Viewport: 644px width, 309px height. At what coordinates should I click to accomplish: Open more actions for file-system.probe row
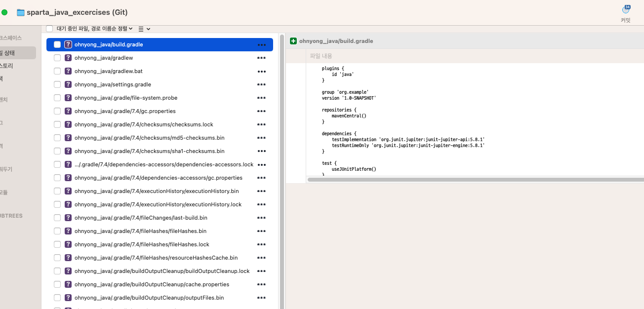[x=262, y=98]
